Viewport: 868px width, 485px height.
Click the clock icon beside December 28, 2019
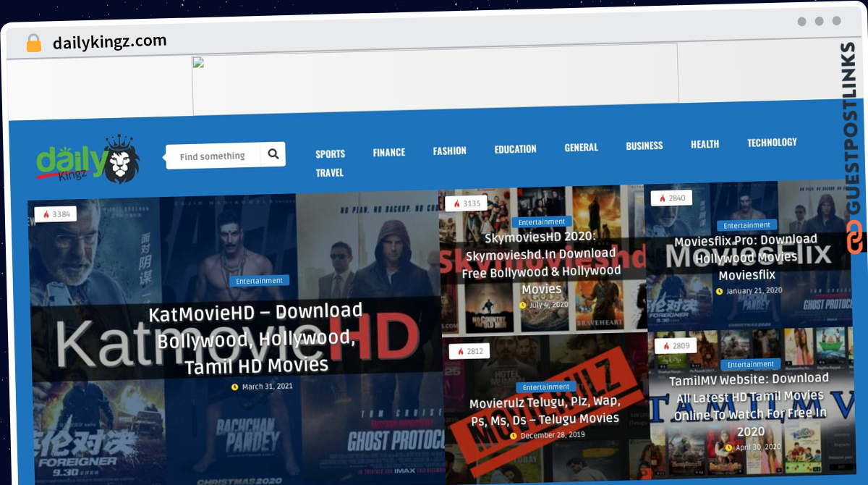click(x=514, y=436)
